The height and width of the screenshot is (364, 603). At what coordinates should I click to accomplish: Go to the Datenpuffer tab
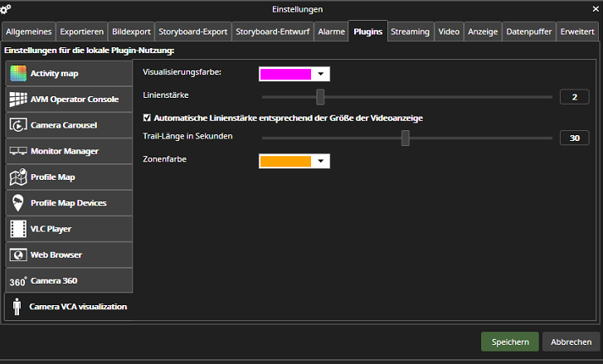pyautogui.click(x=529, y=32)
